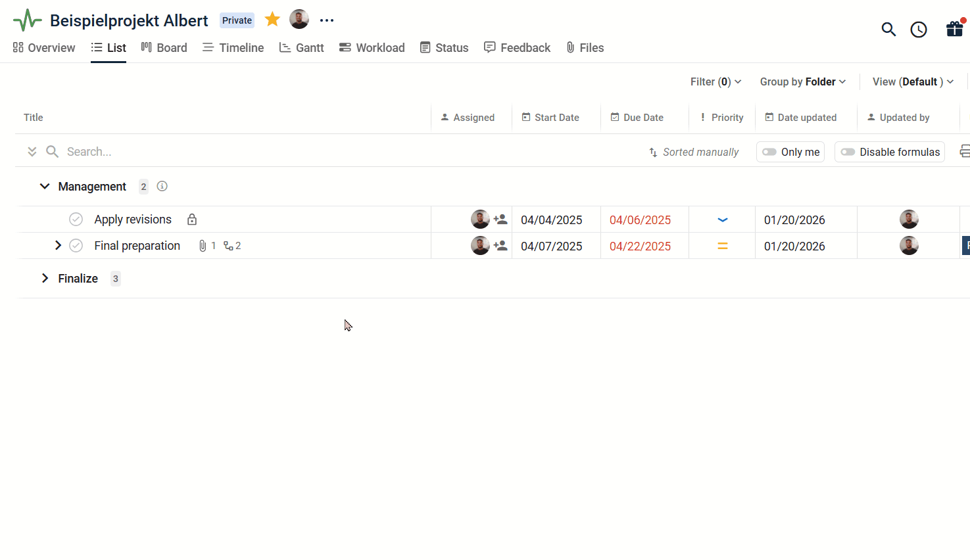970x560 pixels.
Task: Click the star favorite icon
Action: [x=272, y=20]
